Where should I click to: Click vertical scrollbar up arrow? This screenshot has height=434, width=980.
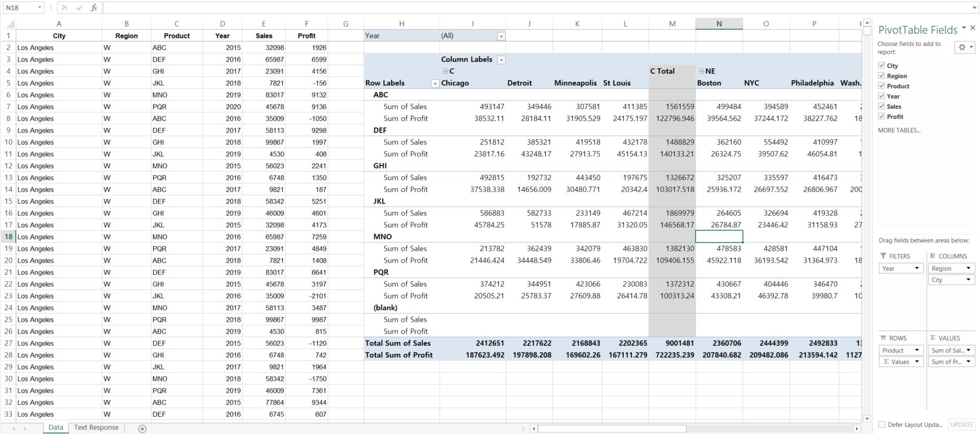867,23
